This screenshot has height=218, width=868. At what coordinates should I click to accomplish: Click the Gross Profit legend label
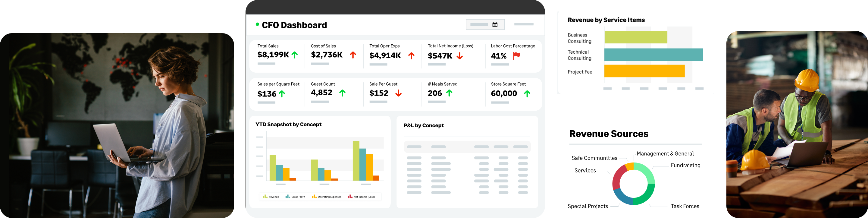tap(298, 197)
